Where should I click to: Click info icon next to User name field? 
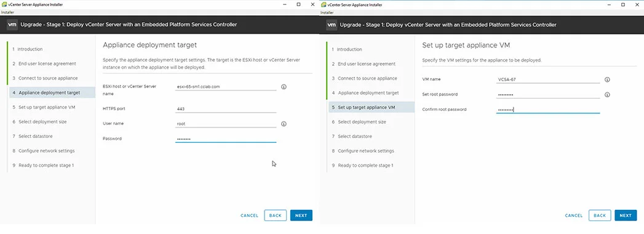284,124
